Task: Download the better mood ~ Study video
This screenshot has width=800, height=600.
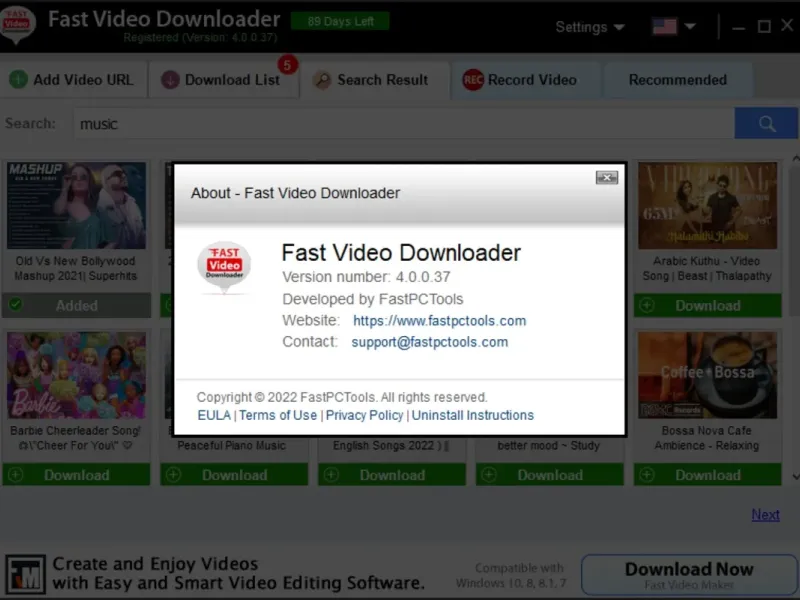Action: pyautogui.click(x=549, y=475)
